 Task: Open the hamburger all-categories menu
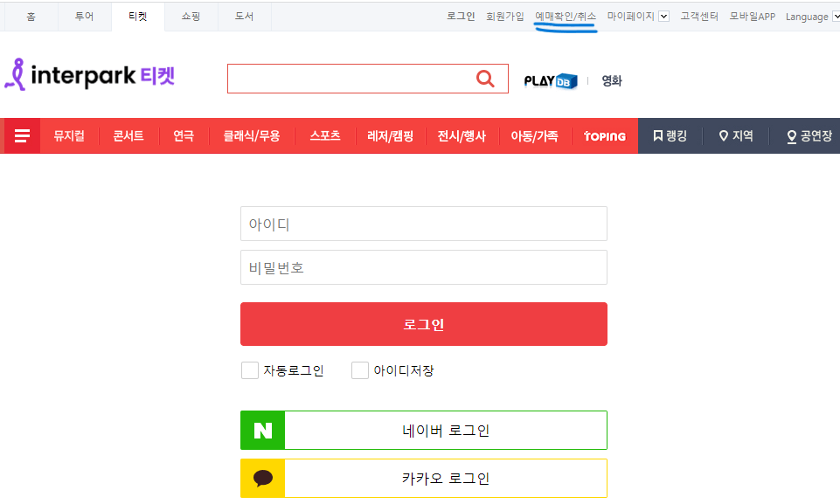(22, 136)
